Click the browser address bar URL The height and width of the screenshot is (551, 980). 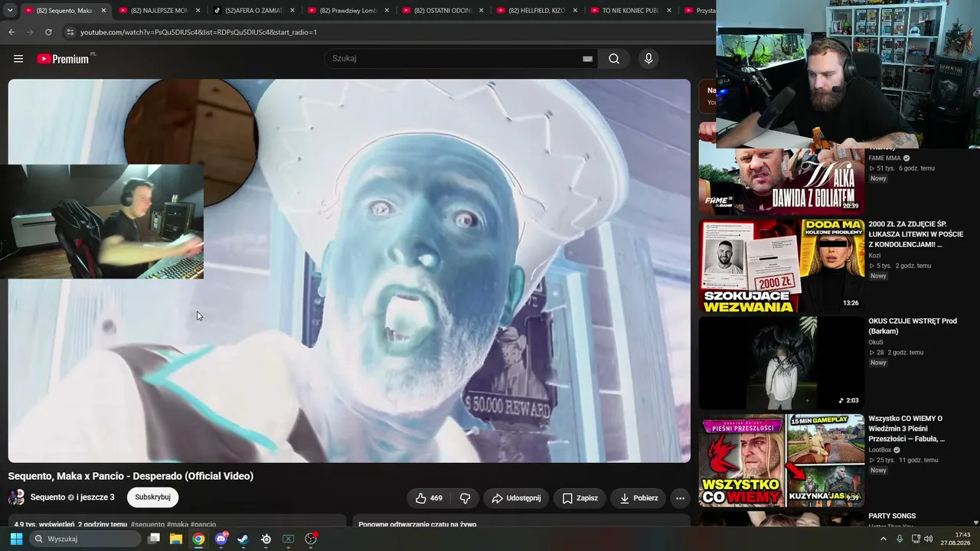click(198, 32)
